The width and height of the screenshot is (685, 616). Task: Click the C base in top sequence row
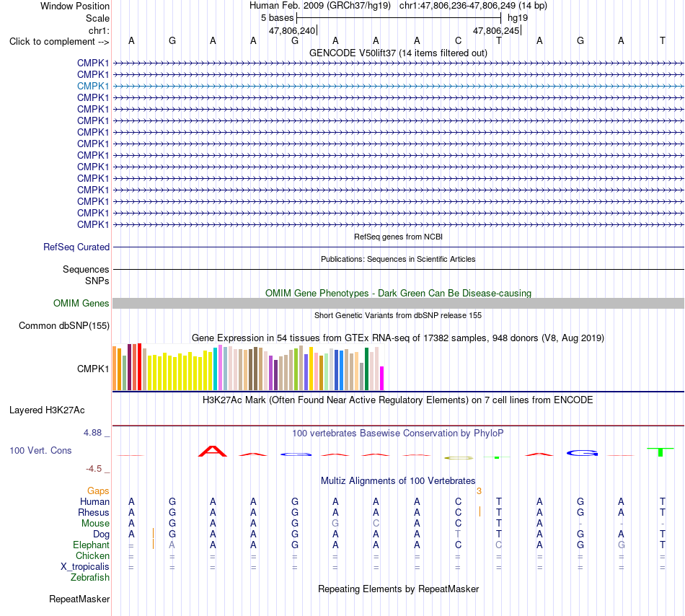458,40
